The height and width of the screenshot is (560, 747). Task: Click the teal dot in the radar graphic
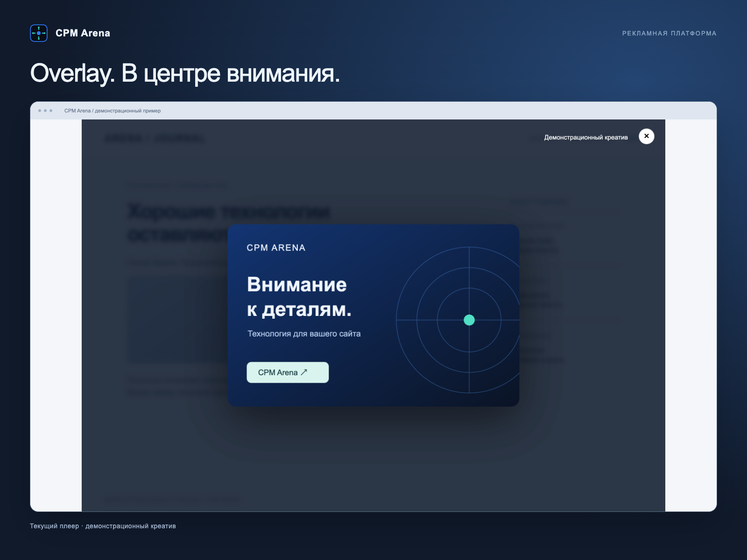(x=469, y=320)
